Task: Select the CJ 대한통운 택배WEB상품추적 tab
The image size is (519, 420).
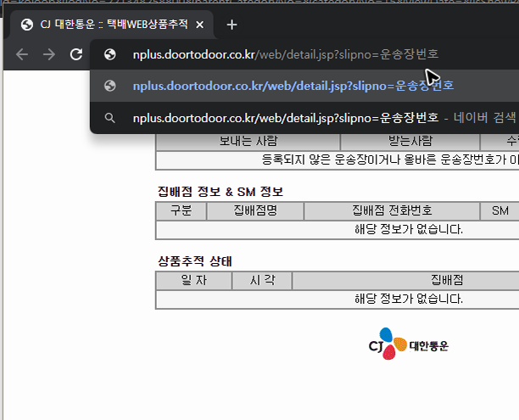Action: 112,25
